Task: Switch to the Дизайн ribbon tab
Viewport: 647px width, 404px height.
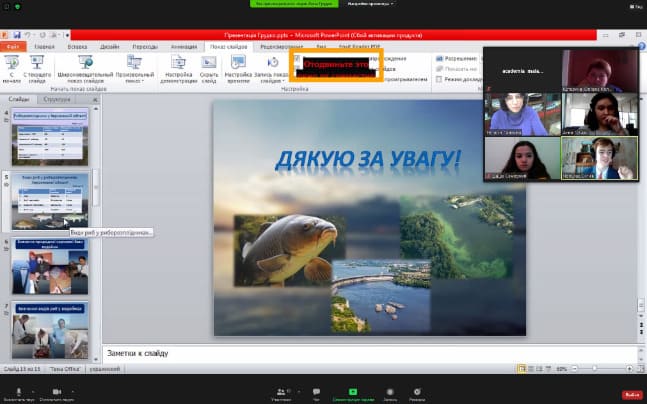Action: point(109,47)
